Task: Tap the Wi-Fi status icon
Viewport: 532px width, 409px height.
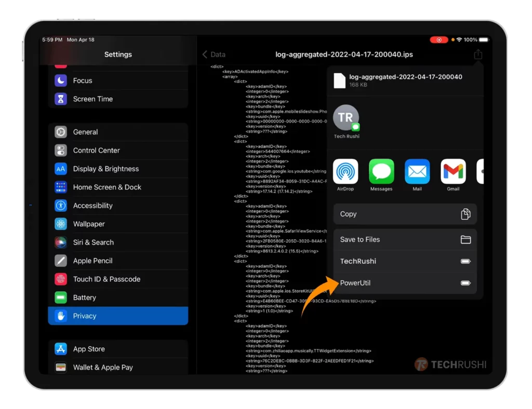Action: click(459, 39)
